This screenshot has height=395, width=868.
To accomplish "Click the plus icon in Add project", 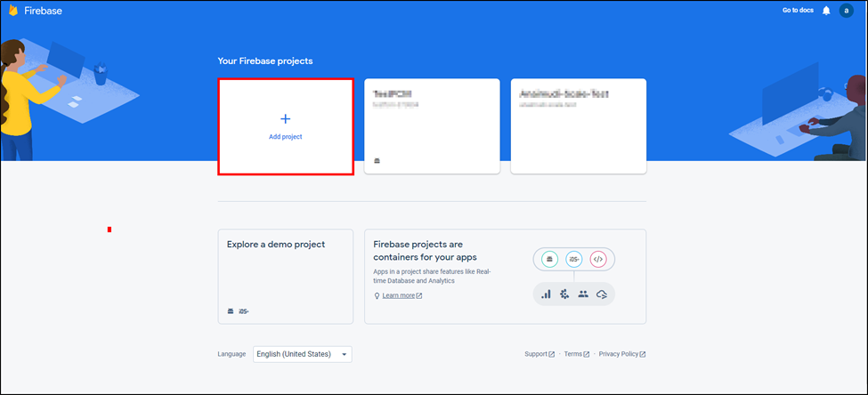I will tap(286, 118).
